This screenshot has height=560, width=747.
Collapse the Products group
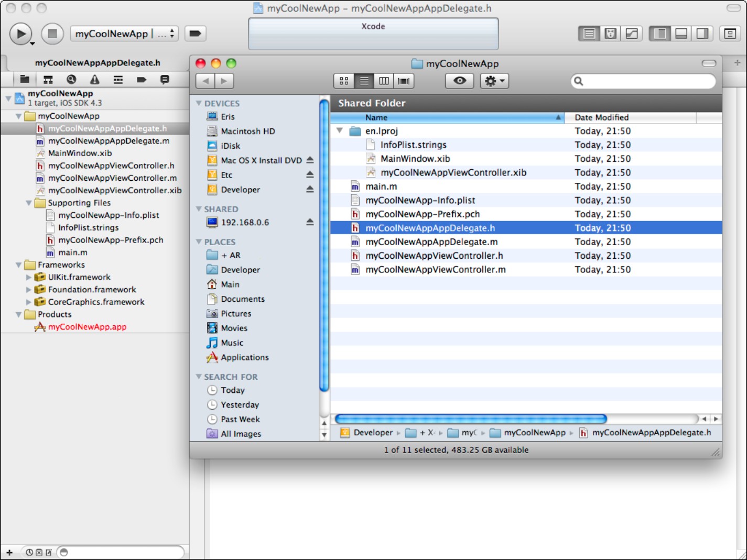(x=19, y=314)
